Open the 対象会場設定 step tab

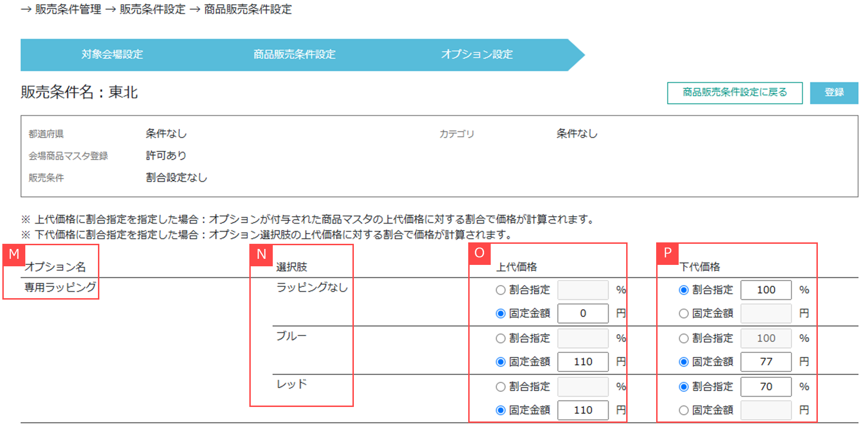pos(112,54)
